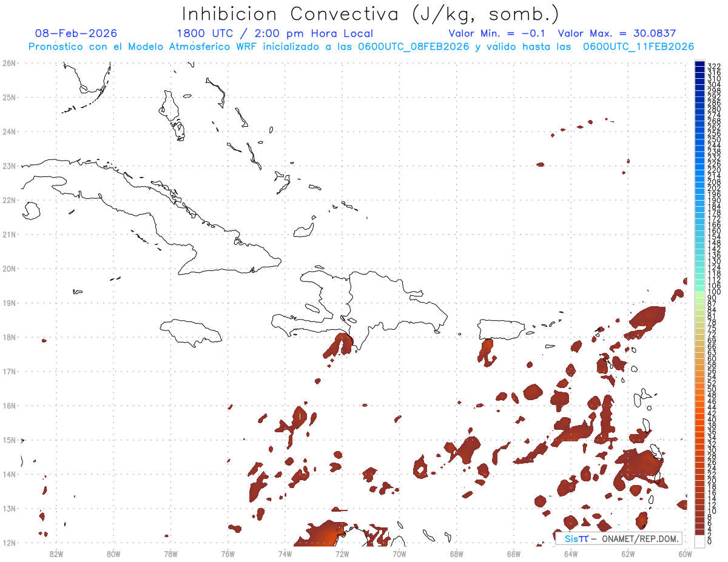
Task: Click the 12N latitude label
Action: tap(9, 543)
